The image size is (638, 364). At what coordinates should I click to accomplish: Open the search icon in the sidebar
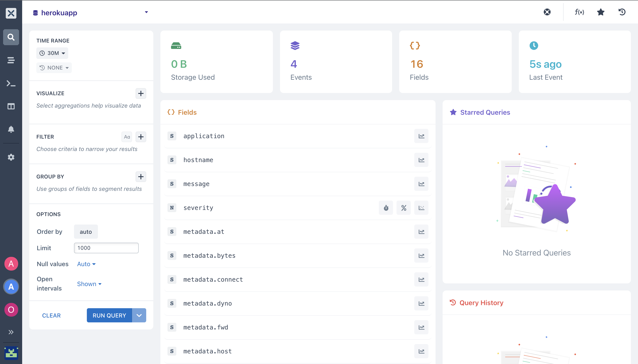[11, 37]
